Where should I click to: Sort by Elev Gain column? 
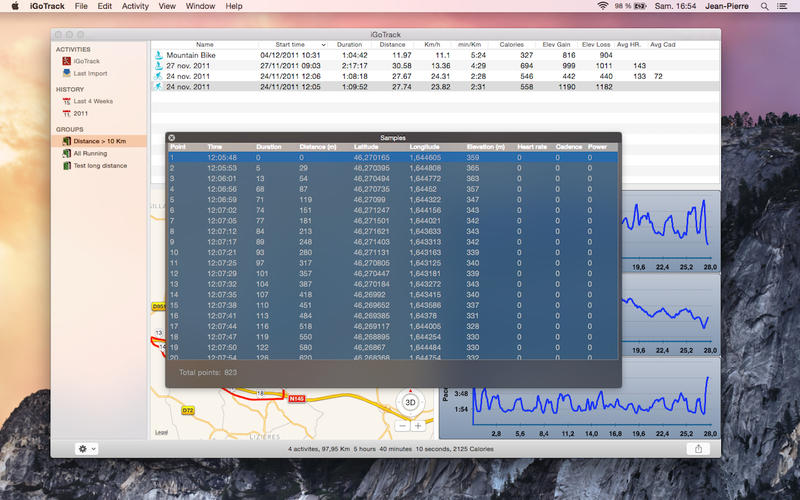556,45
